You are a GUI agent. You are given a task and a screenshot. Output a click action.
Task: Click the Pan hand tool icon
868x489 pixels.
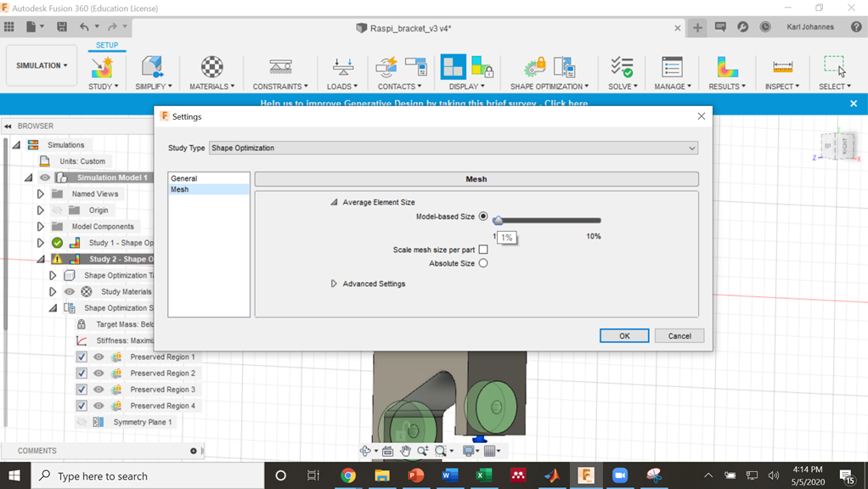coord(406,451)
